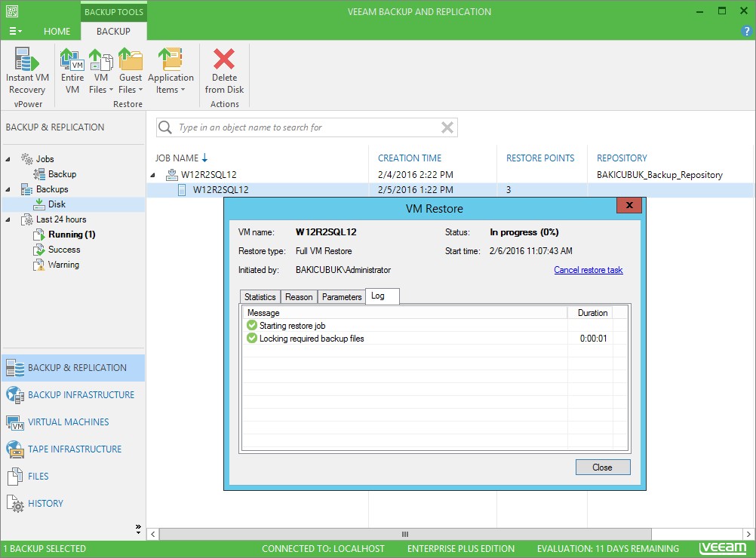The image size is (756, 558).
Task: Open TAPE INFRASTRUCTURE view
Action: click(x=73, y=449)
